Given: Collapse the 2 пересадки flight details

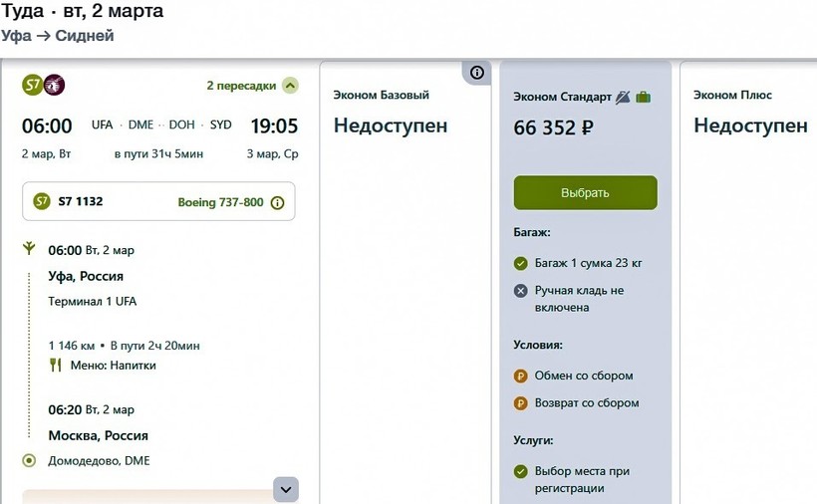Looking at the screenshot, I should pos(289,85).
